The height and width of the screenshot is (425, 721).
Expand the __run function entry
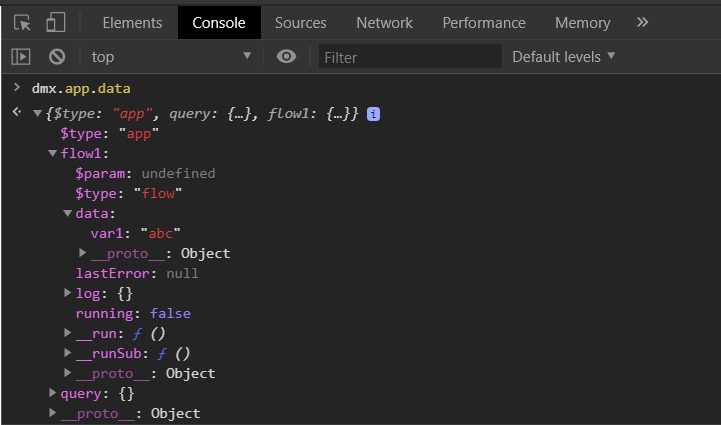pyautogui.click(x=68, y=333)
